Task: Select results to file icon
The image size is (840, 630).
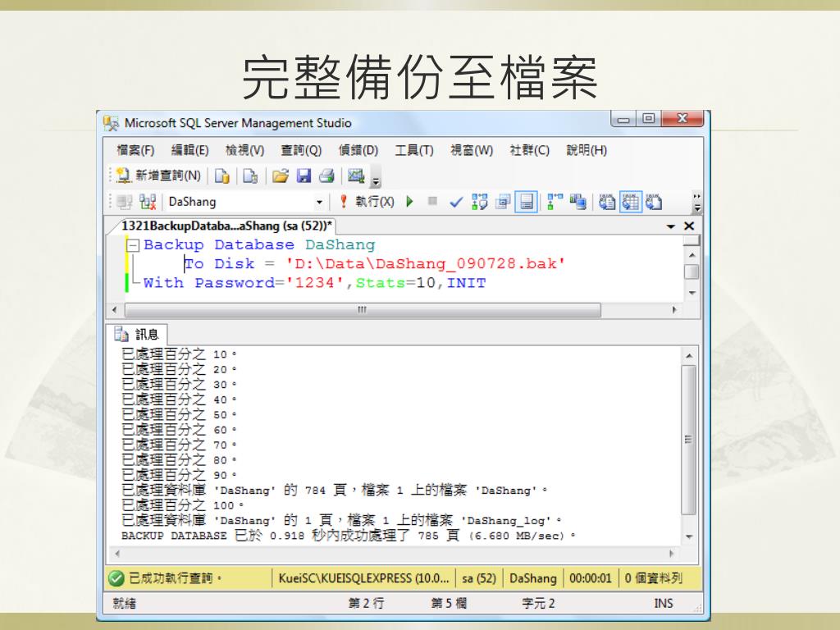Action: click(654, 202)
